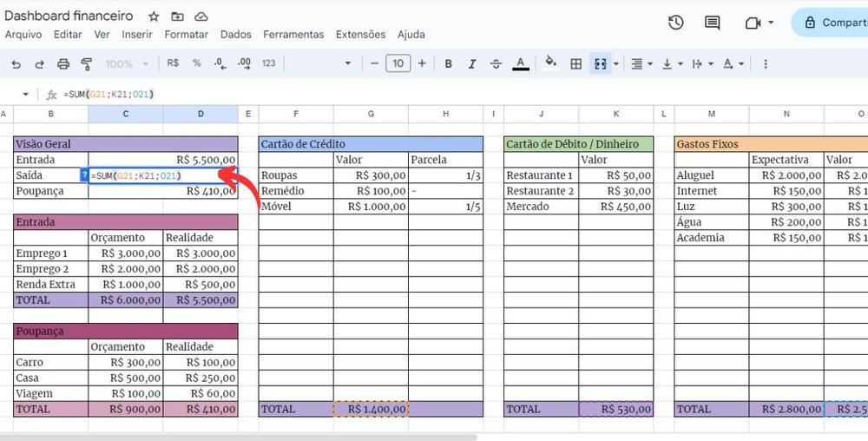This screenshot has height=441, width=868.
Task: Select the Academia cell
Action: pyautogui.click(x=712, y=237)
